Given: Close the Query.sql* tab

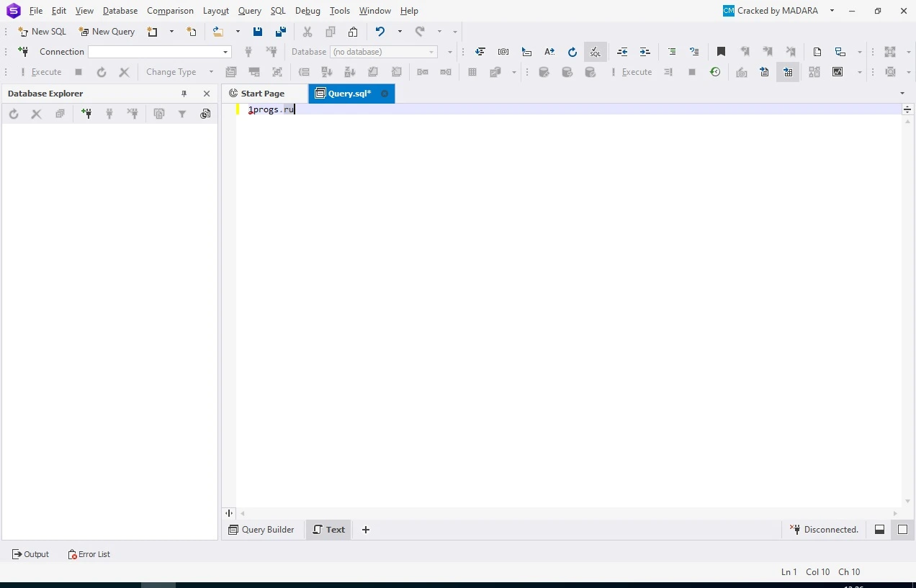Looking at the screenshot, I should (x=385, y=94).
